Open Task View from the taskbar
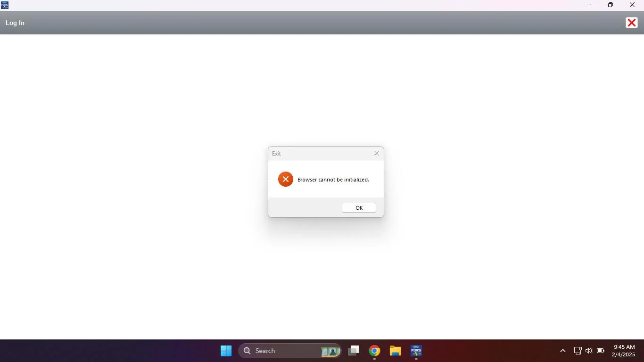The height and width of the screenshot is (362, 644). pos(354,351)
